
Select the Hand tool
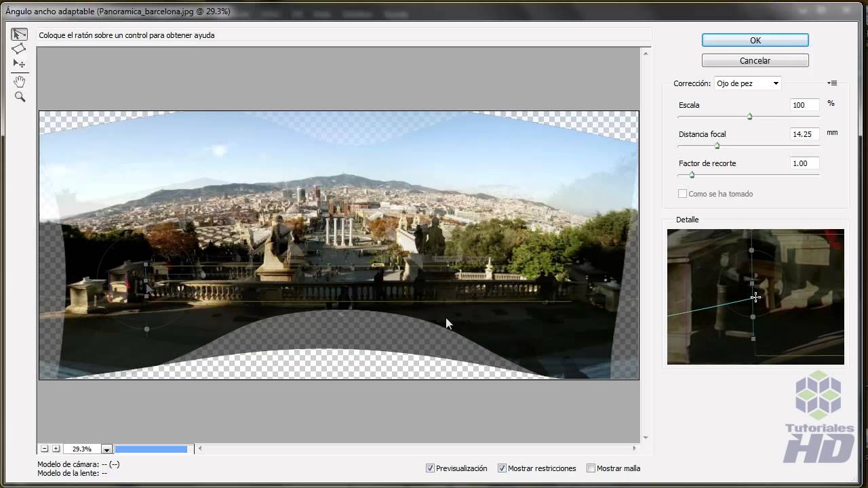pyautogui.click(x=19, y=81)
